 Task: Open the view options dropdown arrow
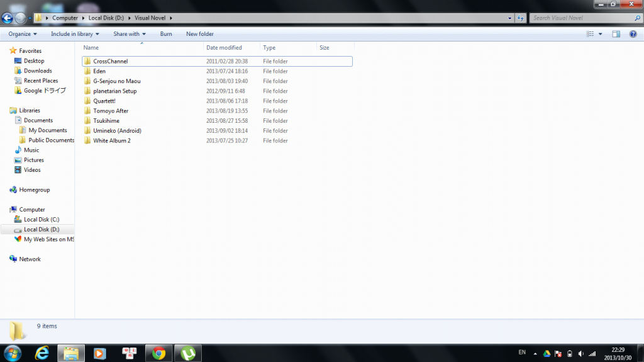[x=600, y=34]
